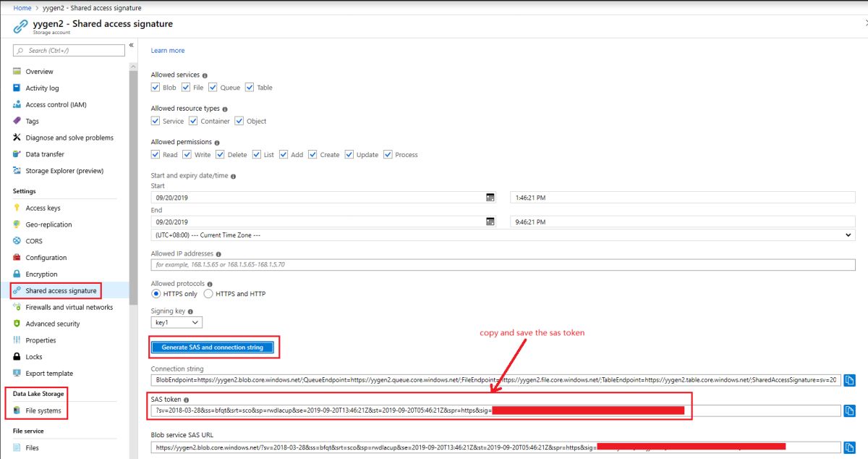Click the Storage Explorer (preview) icon
Viewport: 868px width, 459px height.
point(17,171)
